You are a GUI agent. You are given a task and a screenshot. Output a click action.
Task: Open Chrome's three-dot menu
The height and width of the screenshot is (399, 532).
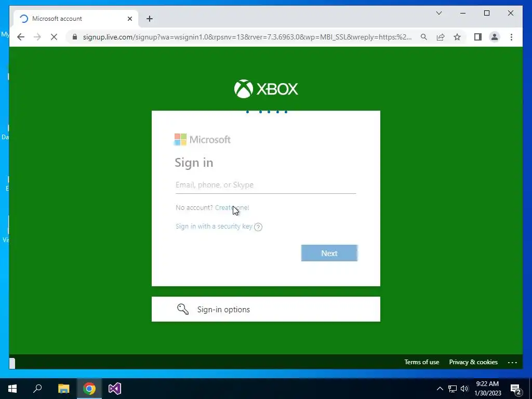pos(511,37)
